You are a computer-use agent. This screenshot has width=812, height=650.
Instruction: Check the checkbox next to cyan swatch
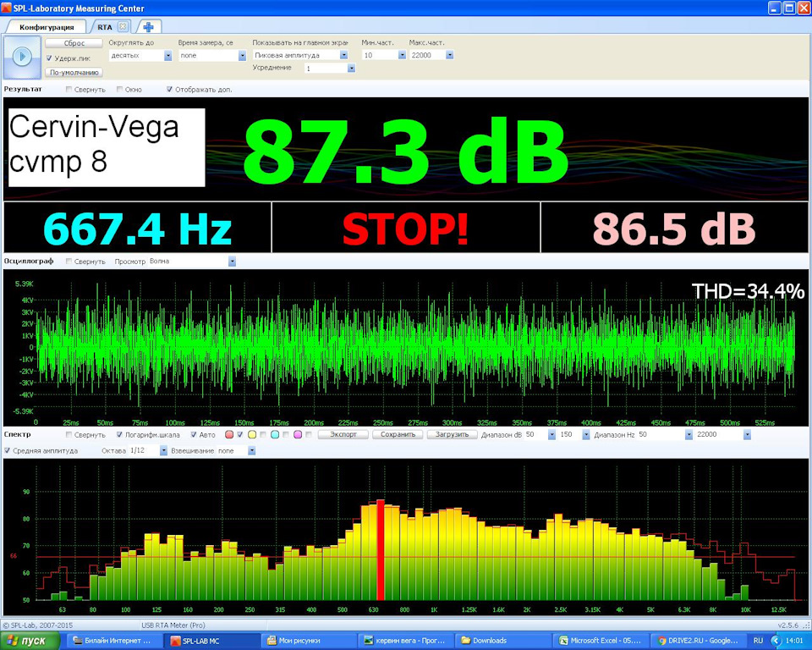click(x=285, y=434)
